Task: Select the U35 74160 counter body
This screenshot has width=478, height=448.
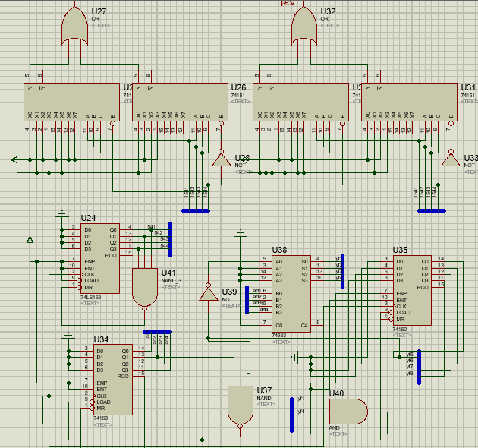Action: click(412, 290)
